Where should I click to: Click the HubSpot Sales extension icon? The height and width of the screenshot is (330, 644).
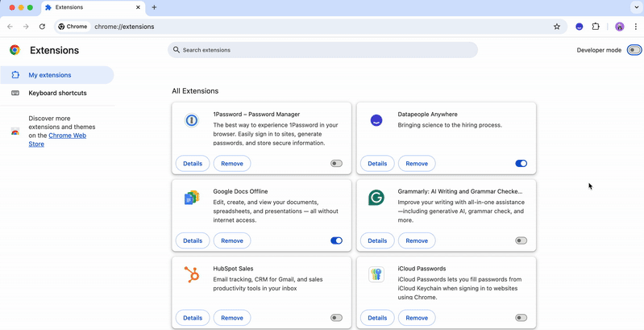coord(191,274)
